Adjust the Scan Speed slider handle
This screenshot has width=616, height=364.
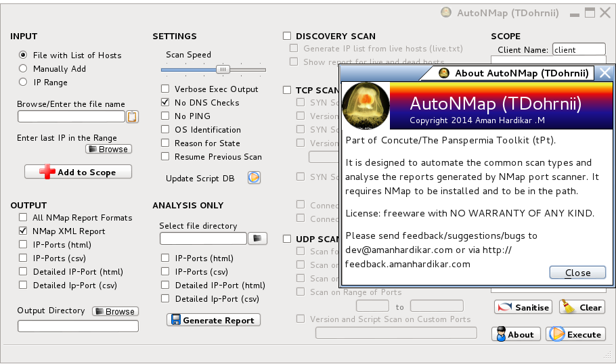(223, 70)
